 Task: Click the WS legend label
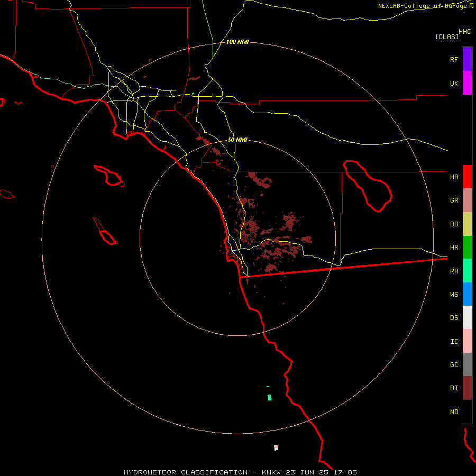coord(454,294)
